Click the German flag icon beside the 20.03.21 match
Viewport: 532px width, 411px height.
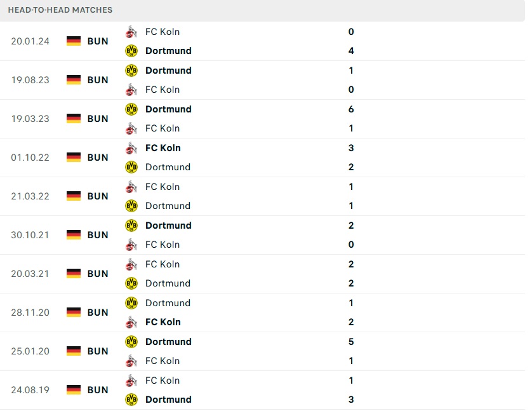(74, 274)
